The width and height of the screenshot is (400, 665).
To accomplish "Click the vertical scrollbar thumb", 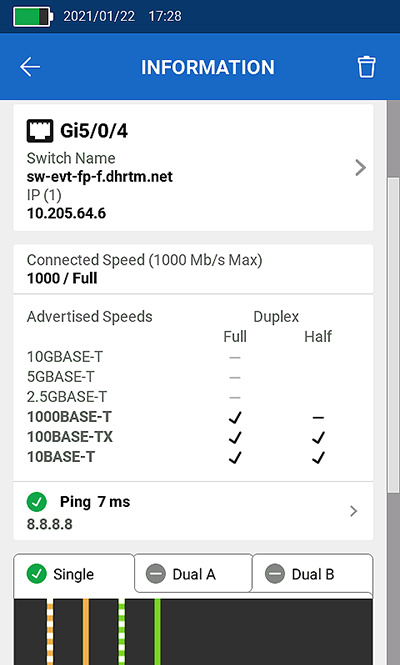I will (x=393, y=335).
